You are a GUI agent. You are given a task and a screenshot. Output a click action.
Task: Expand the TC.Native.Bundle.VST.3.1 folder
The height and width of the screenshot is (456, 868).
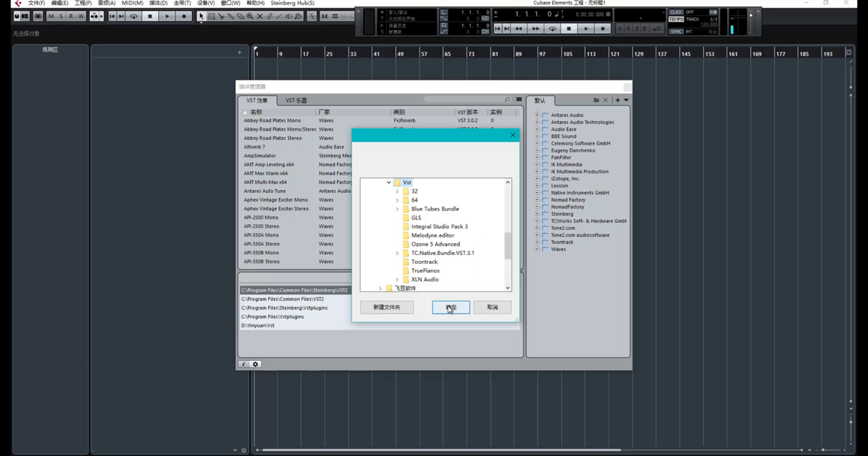point(397,253)
